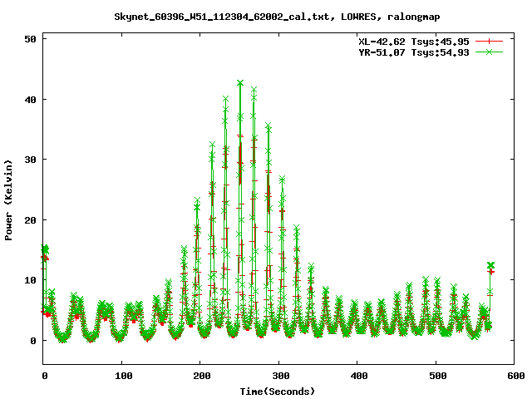Click the plot title Skynet_60396_W51_112304_62002_cal.txt

[x=277, y=17]
